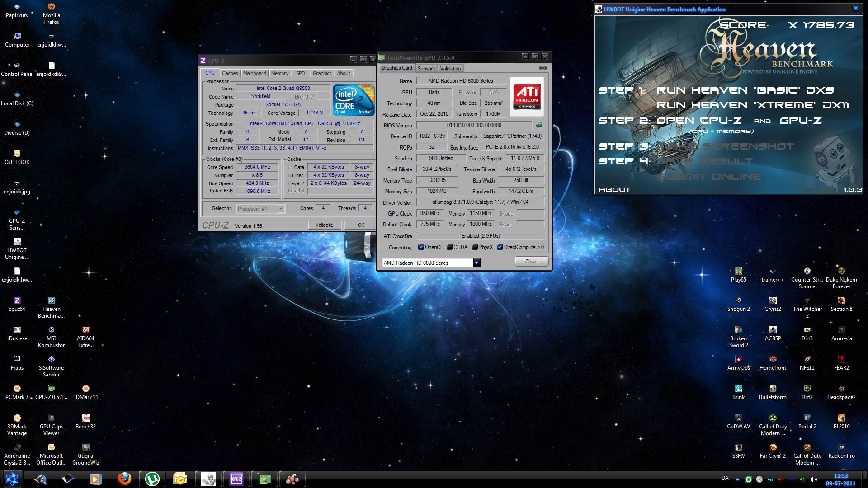Viewport: 868px width, 488px height.
Task: Click Close button in GPU-Z
Action: (x=531, y=262)
